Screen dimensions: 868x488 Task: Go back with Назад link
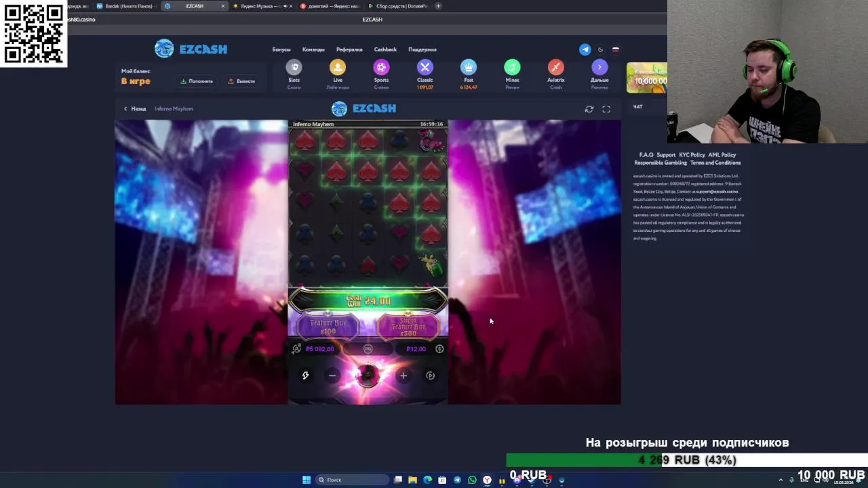(x=134, y=108)
